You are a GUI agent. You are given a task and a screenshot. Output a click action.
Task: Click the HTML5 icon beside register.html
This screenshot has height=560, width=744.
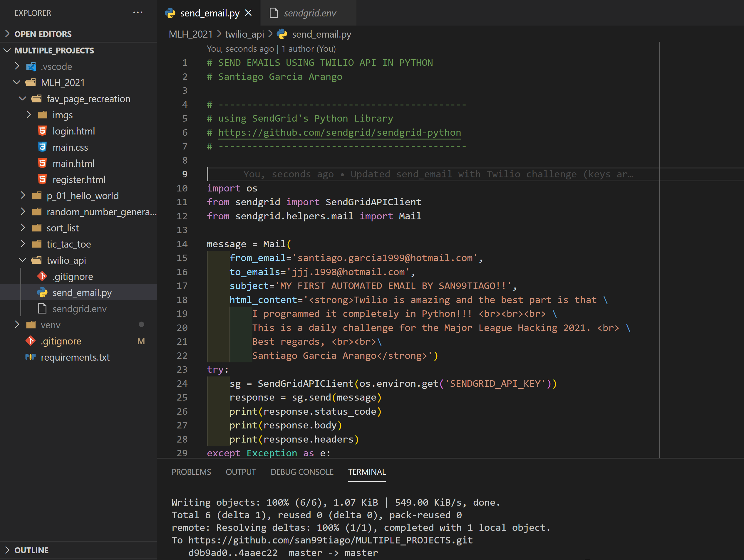point(42,179)
